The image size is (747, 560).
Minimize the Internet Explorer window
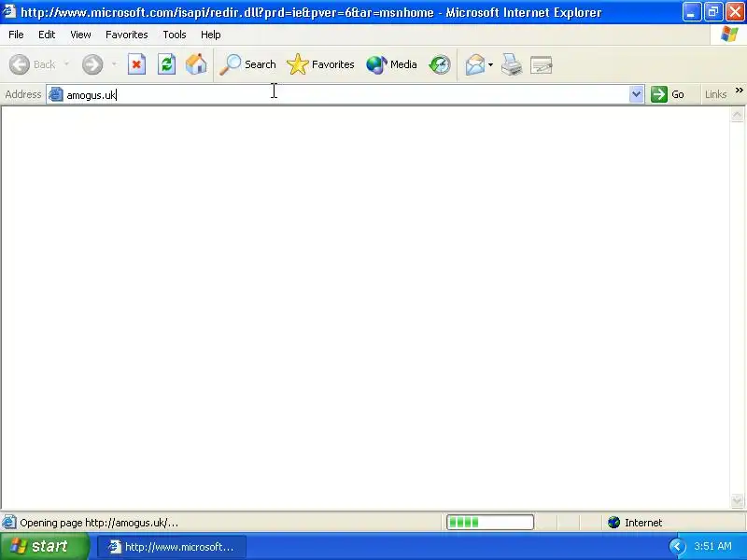click(691, 12)
